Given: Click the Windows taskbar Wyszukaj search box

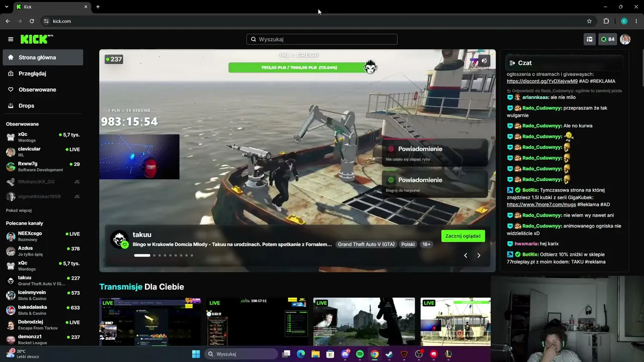Looking at the screenshot, I should 242,354.
